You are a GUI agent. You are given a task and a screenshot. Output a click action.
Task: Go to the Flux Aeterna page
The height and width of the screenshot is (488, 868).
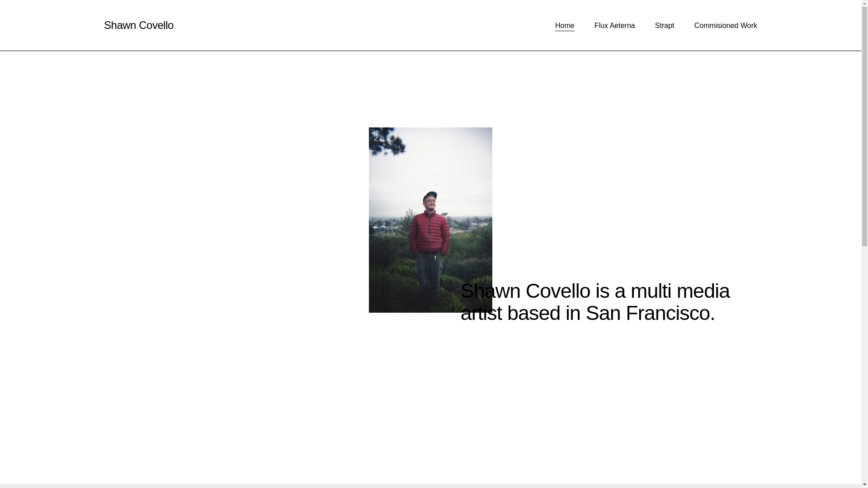[x=614, y=26]
